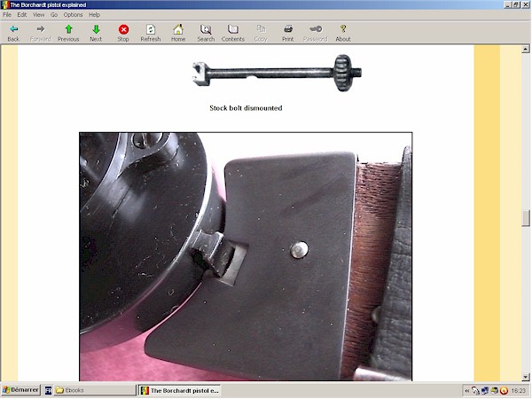Open the Démarrer start menu
The image size is (532, 399).
[20, 390]
